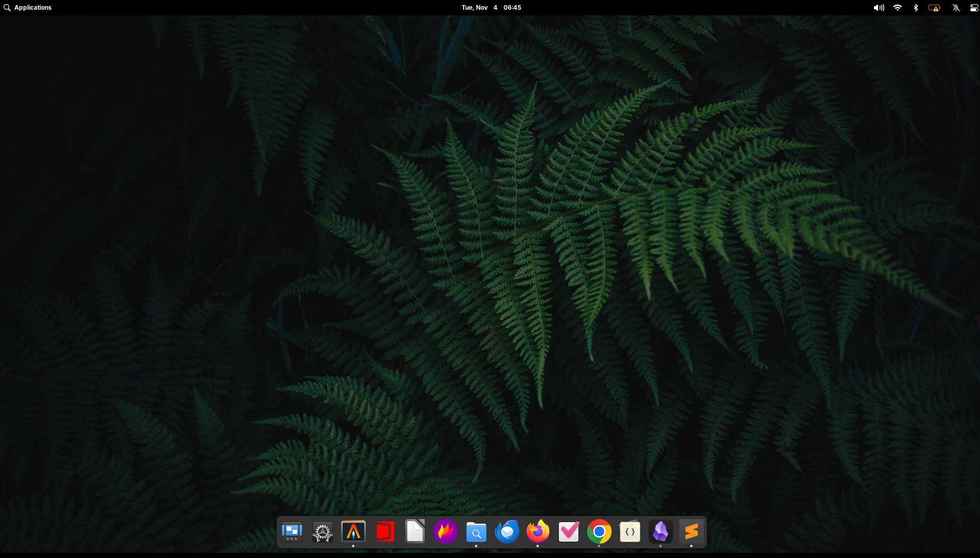Image resolution: width=980 pixels, height=558 pixels.
Task: Open the curly braces code editor icon
Action: click(x=630, y=532)
